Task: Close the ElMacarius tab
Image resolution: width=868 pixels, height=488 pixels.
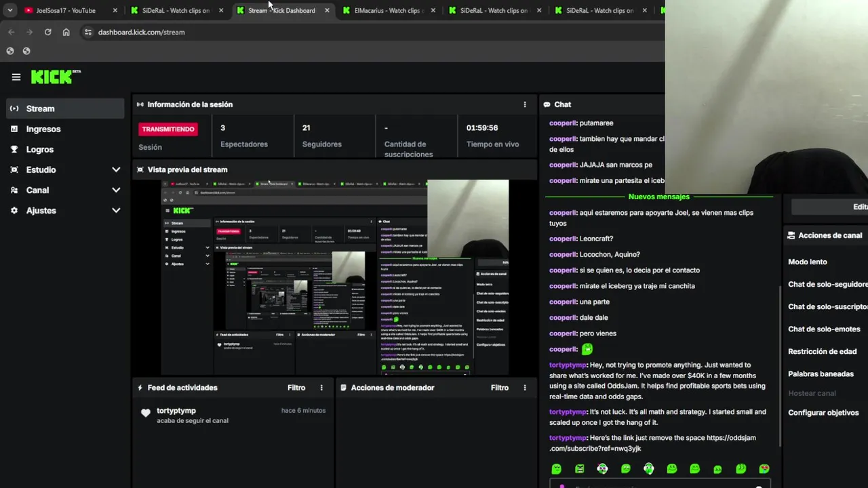Action: point(433,10)
